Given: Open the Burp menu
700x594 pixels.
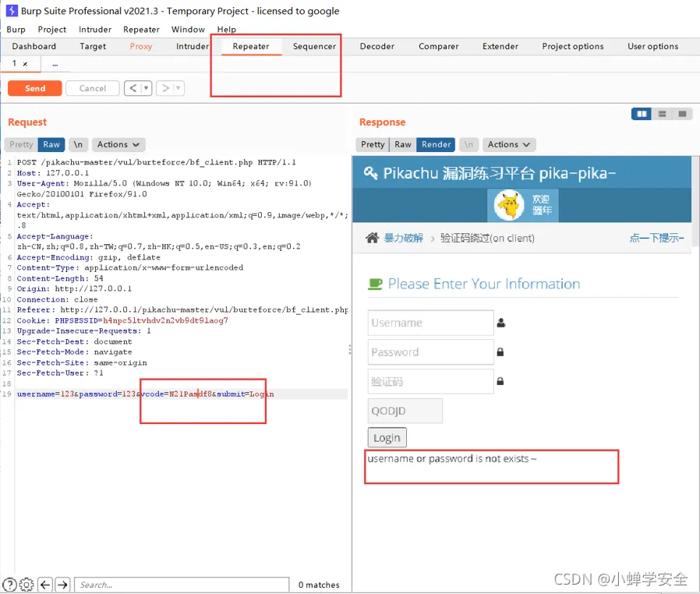Looking at the screenshot, I should (x=16, y=30).
